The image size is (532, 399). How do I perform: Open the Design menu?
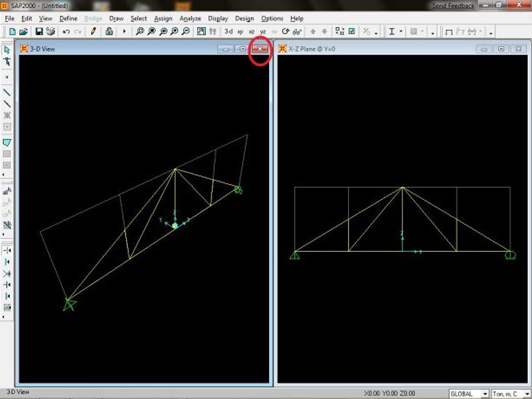pos(244,18)
